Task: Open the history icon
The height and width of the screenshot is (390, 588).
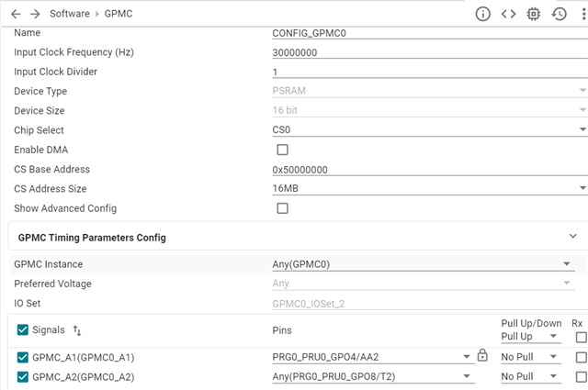Action: tap(559, 14)
